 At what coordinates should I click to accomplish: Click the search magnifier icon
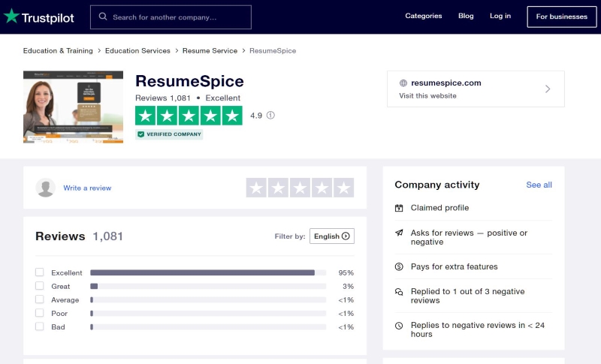coord(103,17)
